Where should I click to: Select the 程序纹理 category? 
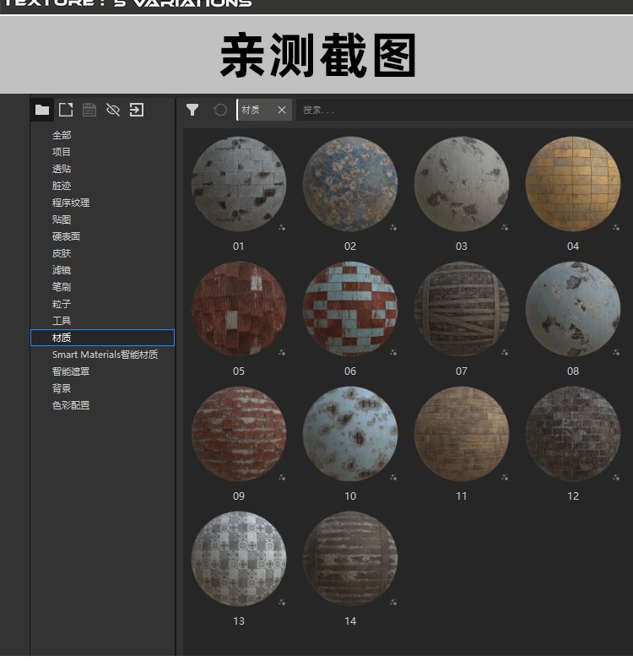[x=71, y=203]
